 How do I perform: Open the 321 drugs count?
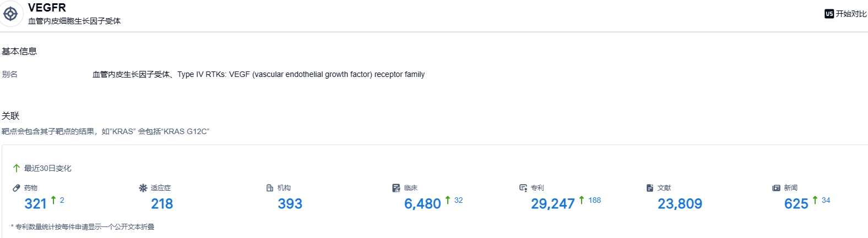(x=36, y=204)
